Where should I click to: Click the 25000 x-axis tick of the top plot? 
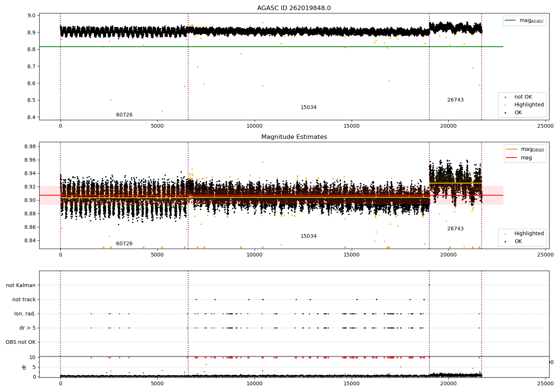tap(545, 126)
